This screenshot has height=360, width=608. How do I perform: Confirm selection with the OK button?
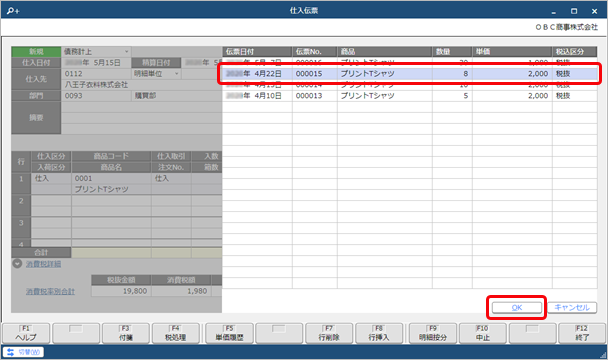516,308
